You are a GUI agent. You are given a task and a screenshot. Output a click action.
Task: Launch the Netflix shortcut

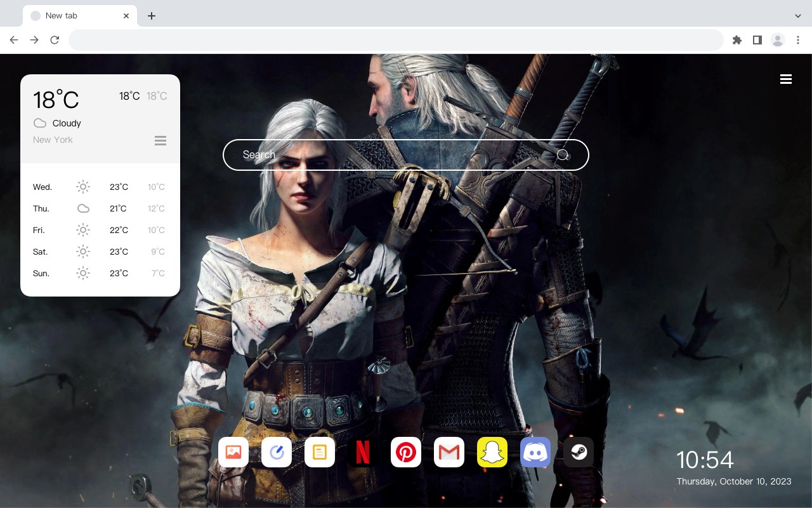point(363,452)
